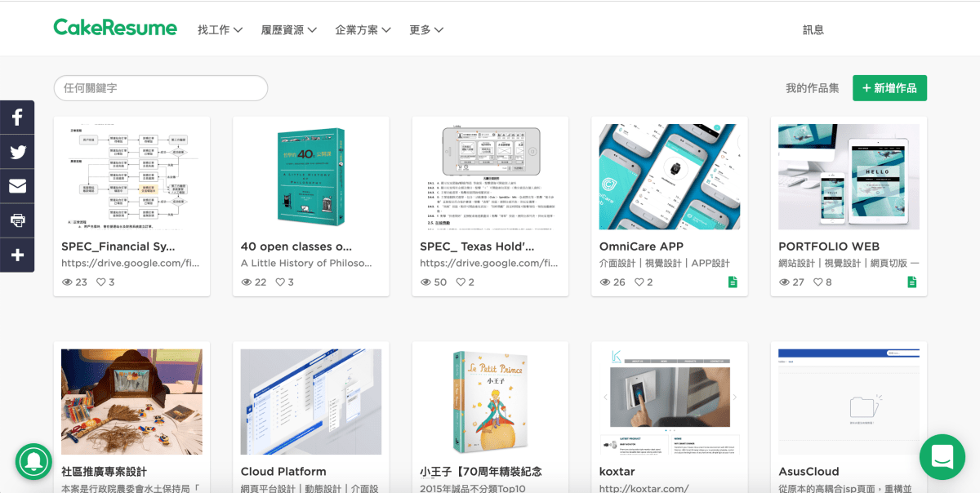980x493 pixels.
Task: Click views eye icon on PORTFOLIO WEB card
Action: pyautogui.click(x=784, y=282)
